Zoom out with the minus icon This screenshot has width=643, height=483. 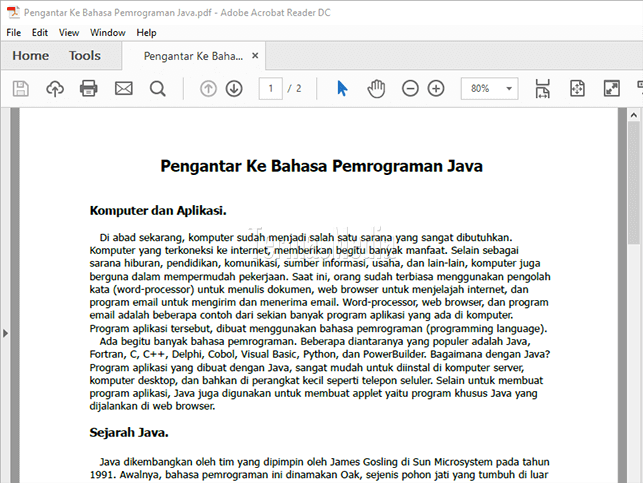coord(410,89)
